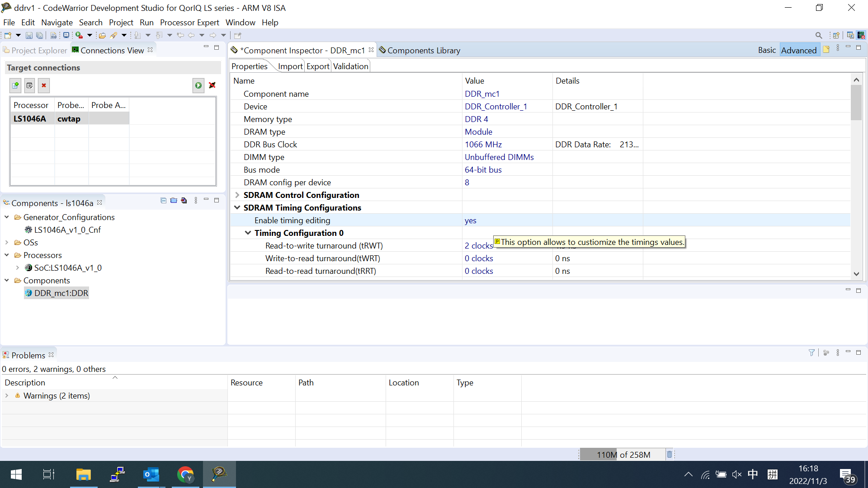Expand the SDRAM Control Configuration section
Viewport: 868px width, 488px height.
click(237, 195)
